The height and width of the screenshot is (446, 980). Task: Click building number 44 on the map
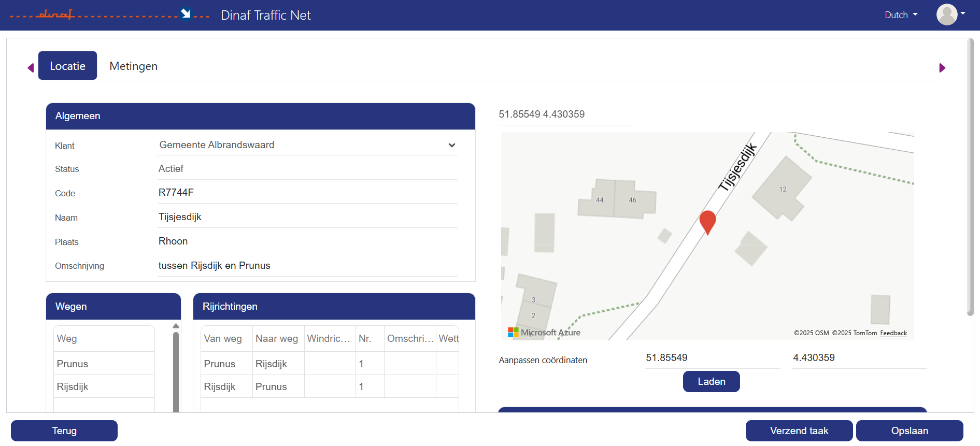[x=600, y=200]
